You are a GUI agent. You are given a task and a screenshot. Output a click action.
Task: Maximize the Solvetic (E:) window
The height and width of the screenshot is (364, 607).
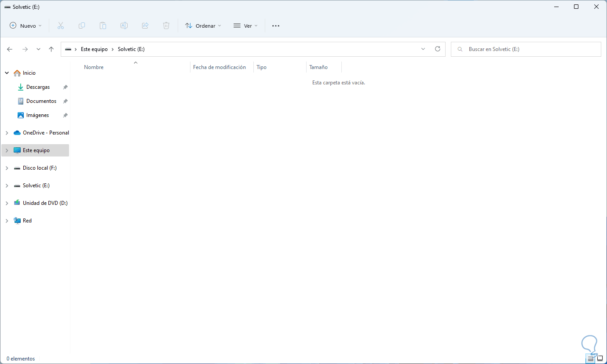point(576,7)
